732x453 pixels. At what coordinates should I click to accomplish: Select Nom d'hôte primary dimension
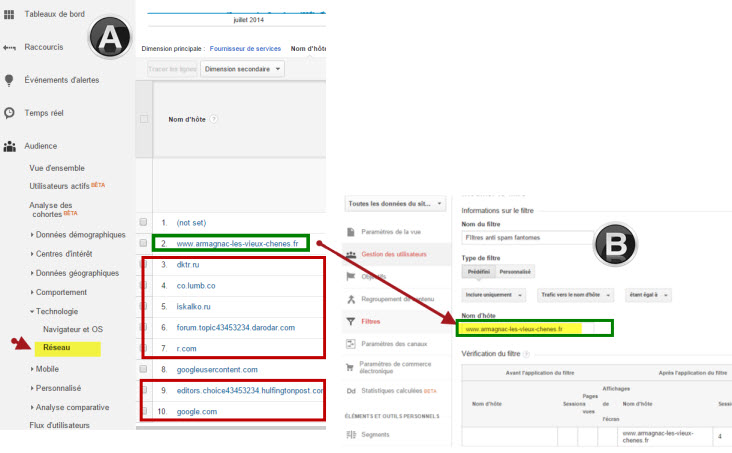308,49
